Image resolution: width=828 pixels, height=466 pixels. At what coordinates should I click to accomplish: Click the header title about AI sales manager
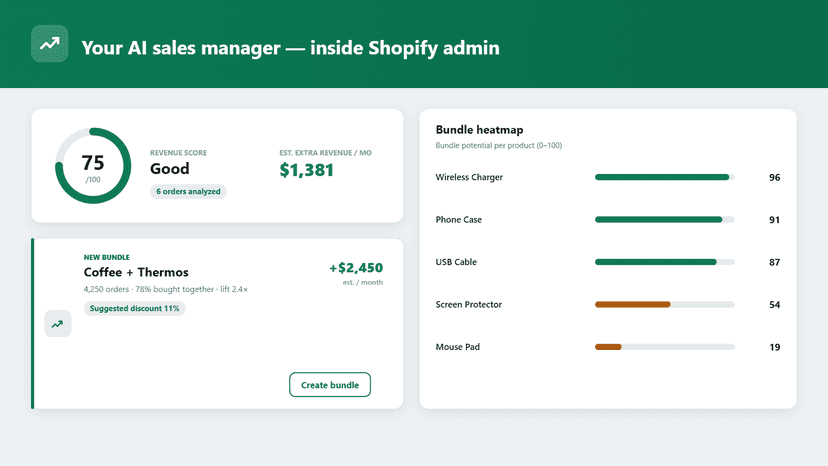(290, 48)
